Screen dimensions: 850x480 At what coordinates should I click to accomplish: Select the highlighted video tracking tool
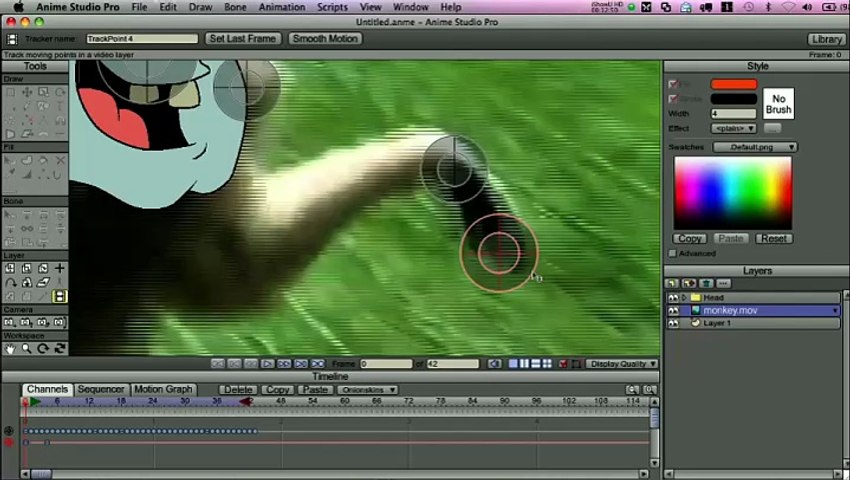[59, 296]
